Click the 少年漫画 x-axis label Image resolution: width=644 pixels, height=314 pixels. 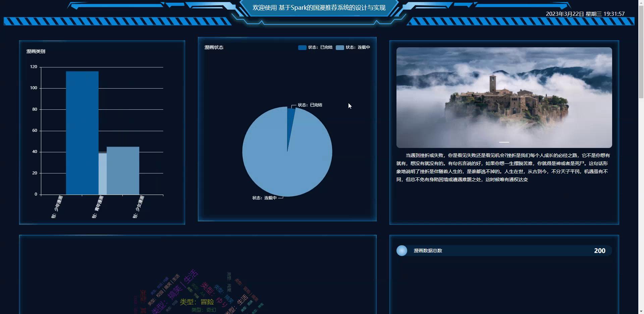[x=57, y=207]
